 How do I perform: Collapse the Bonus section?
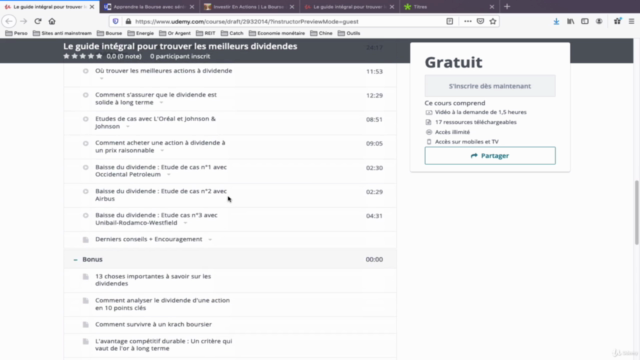[x=75, y=260]
